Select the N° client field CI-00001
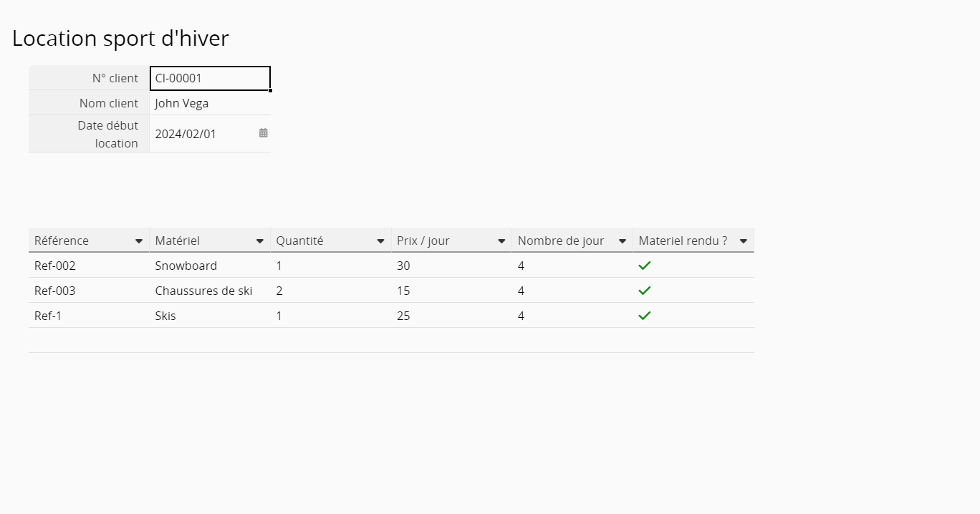 point(209,78)
